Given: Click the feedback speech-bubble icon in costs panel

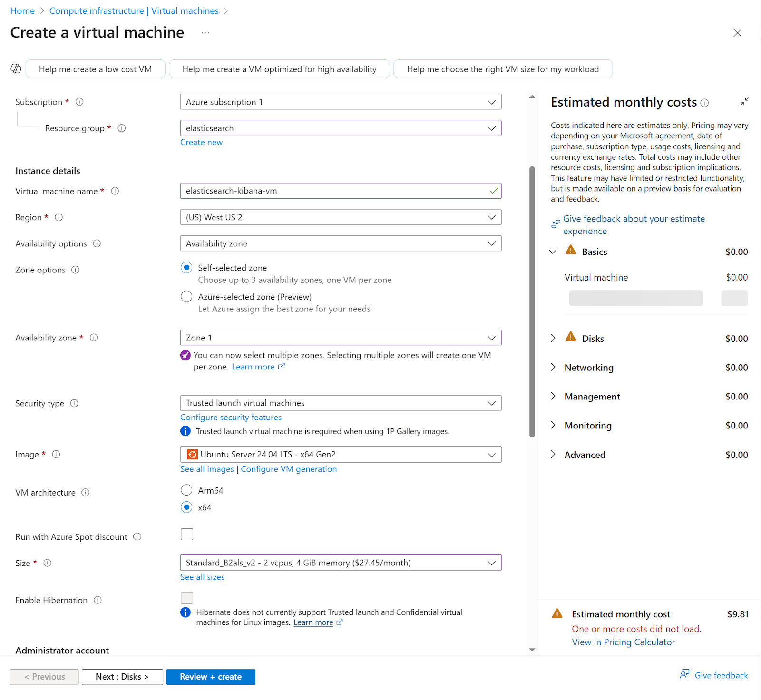Looking at the screenshot, I should pos(555,223).
